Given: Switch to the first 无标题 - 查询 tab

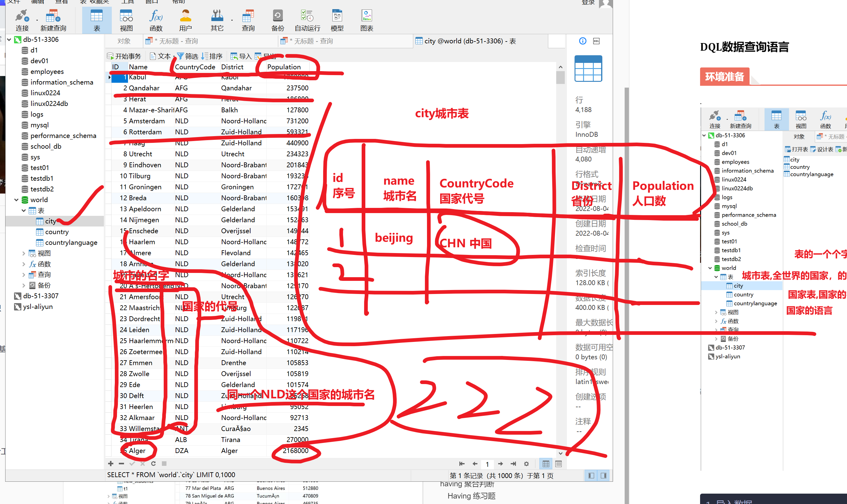Looking at the screenshot, I should tap(177, 41).
